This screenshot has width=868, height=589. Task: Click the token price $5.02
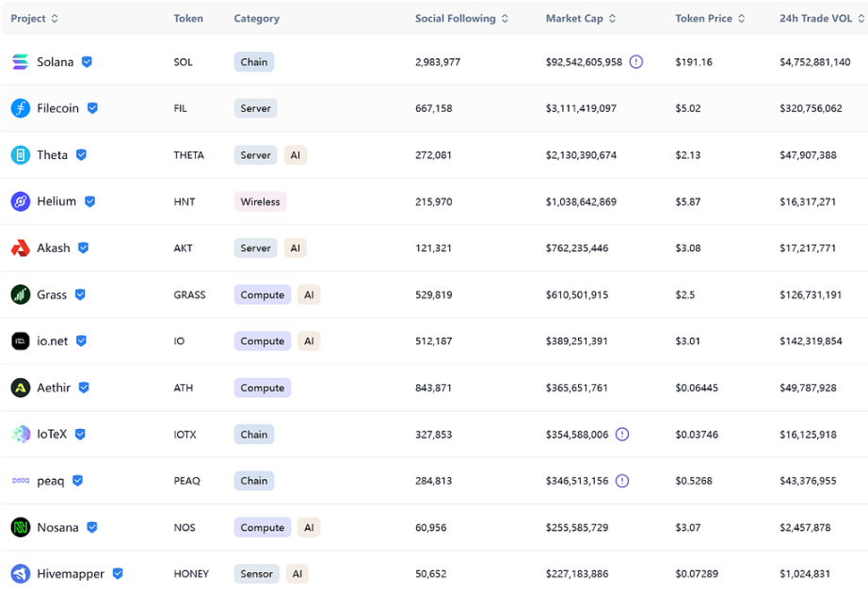point(688,108)
